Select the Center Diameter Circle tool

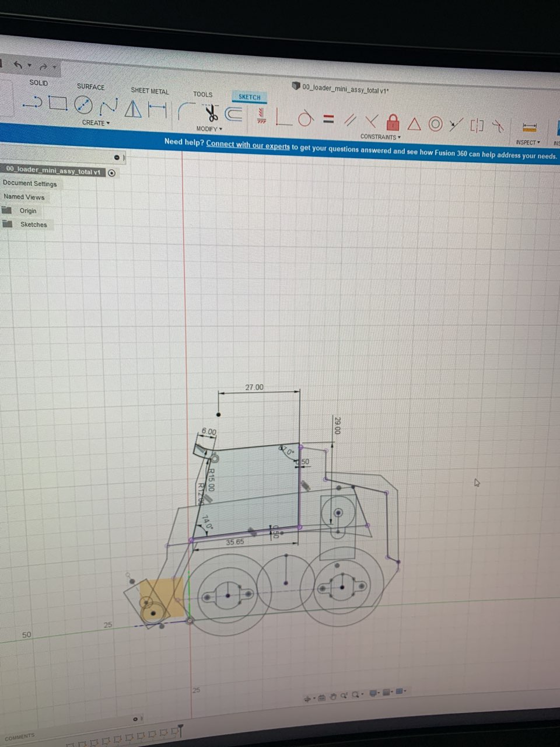(83, 105)
